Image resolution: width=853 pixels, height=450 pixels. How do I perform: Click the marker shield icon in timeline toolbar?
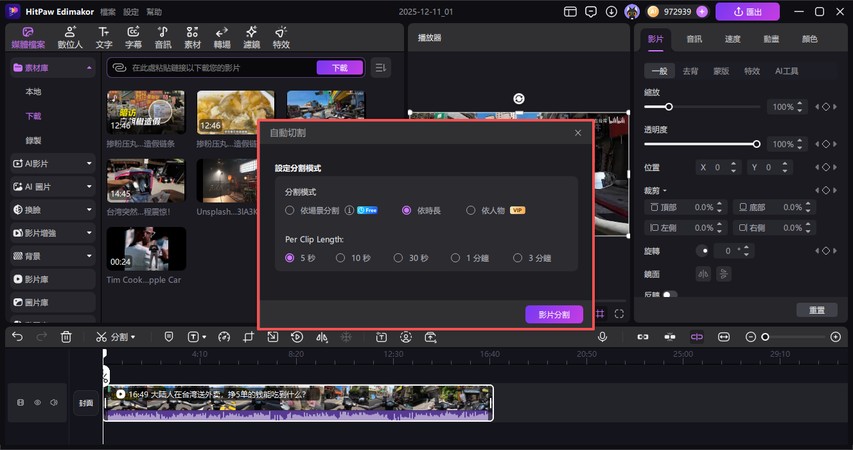tap(169, 337)
